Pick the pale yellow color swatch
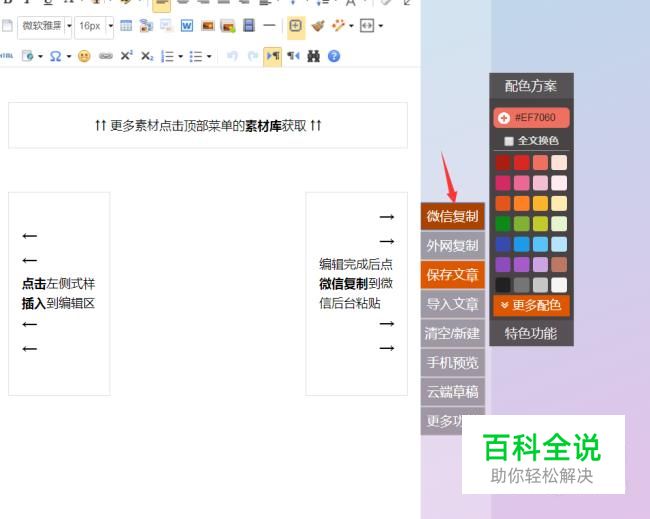The image size is (650, 519). coord(559,204)
